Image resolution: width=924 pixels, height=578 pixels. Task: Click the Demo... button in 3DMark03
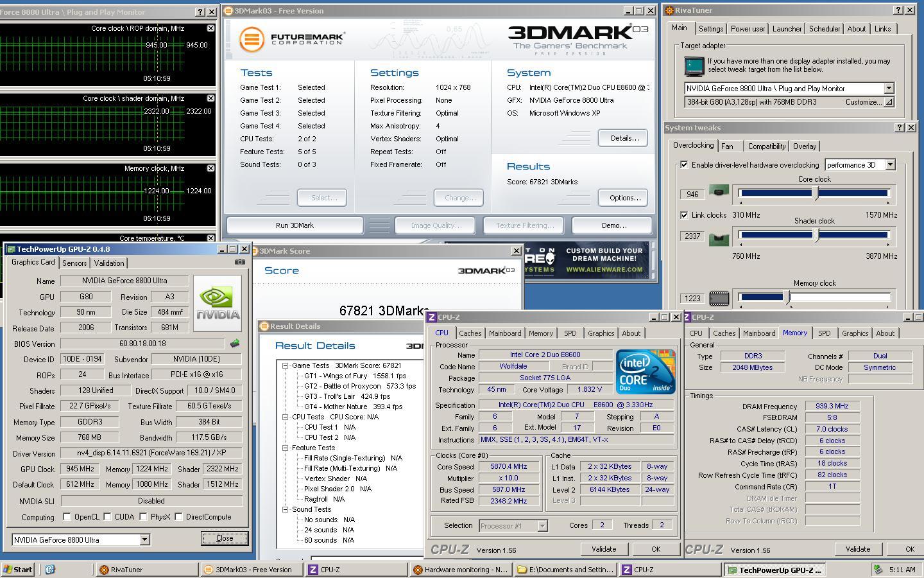[613, 225]
